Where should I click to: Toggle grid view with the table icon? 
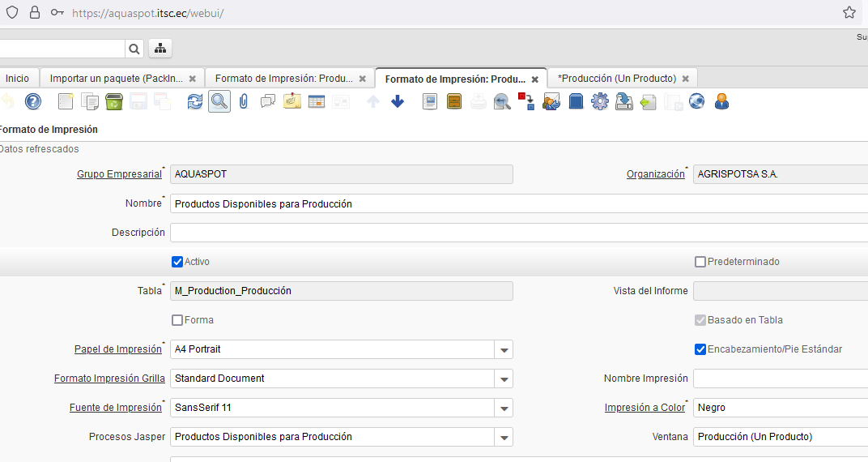pyautogui.click(x=316, y=101)
